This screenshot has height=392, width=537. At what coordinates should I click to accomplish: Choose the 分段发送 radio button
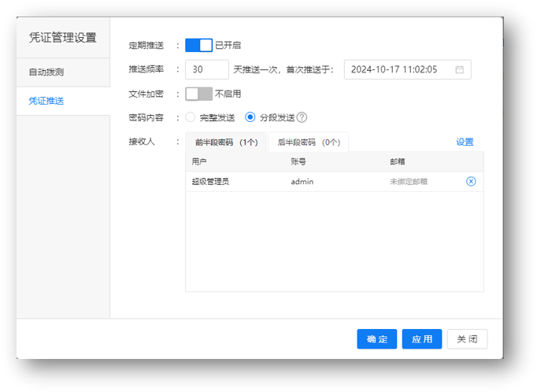pyautogui.click(x=250, y=117)
